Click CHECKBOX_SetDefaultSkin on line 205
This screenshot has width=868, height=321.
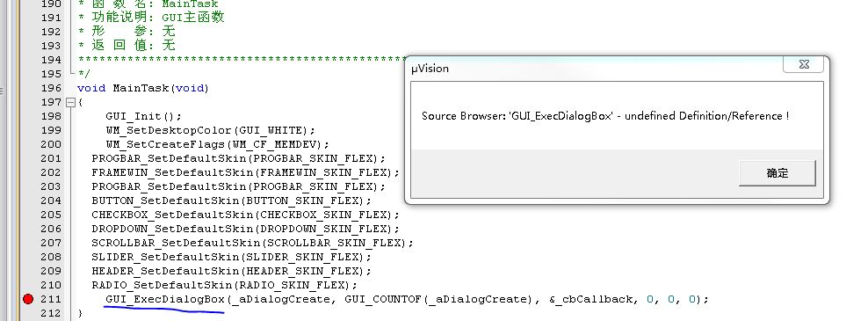point(172,215)
